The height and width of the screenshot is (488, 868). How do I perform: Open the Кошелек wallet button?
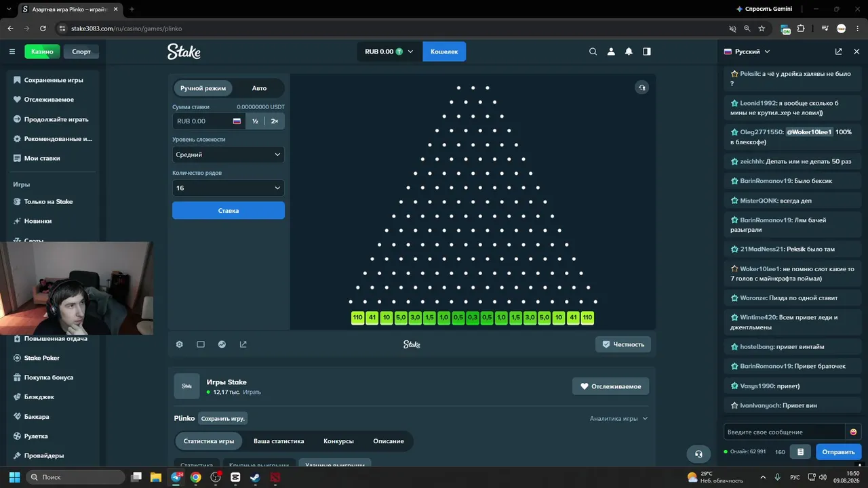click(x=444, y=52)
